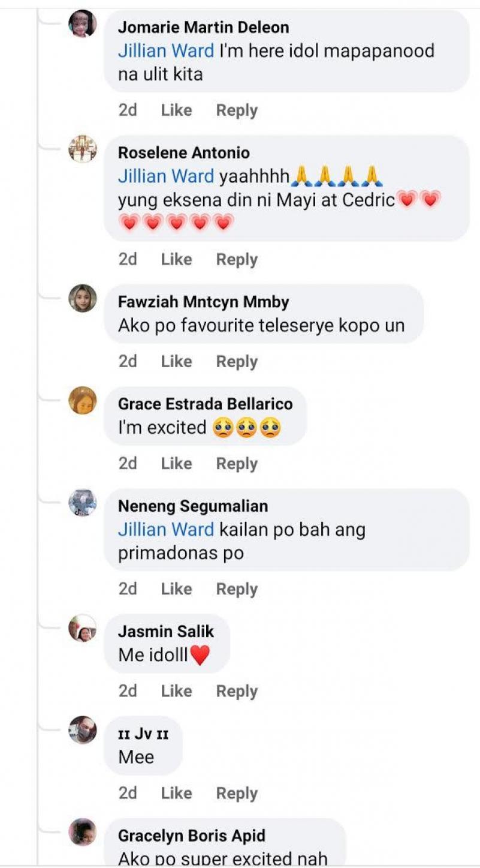
Task: Reply to Jasmin Salik's comment
Action: click(237, 692)
